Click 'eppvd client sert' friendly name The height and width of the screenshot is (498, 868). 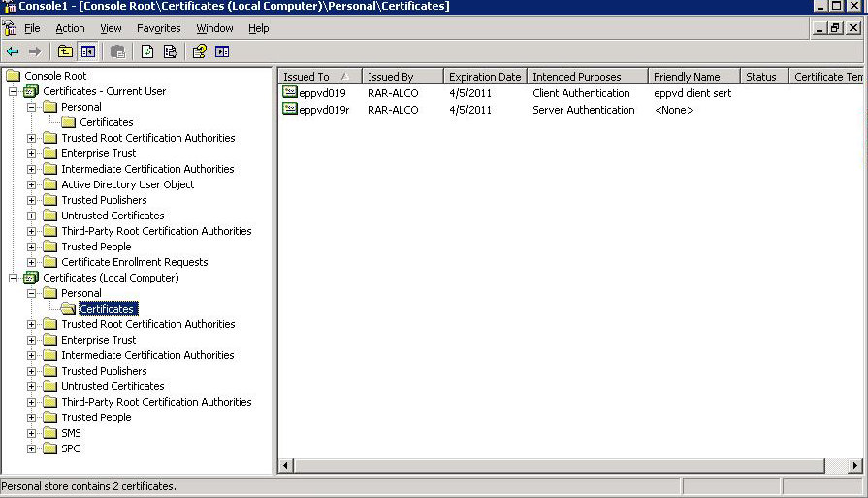(x=692, y=93)
